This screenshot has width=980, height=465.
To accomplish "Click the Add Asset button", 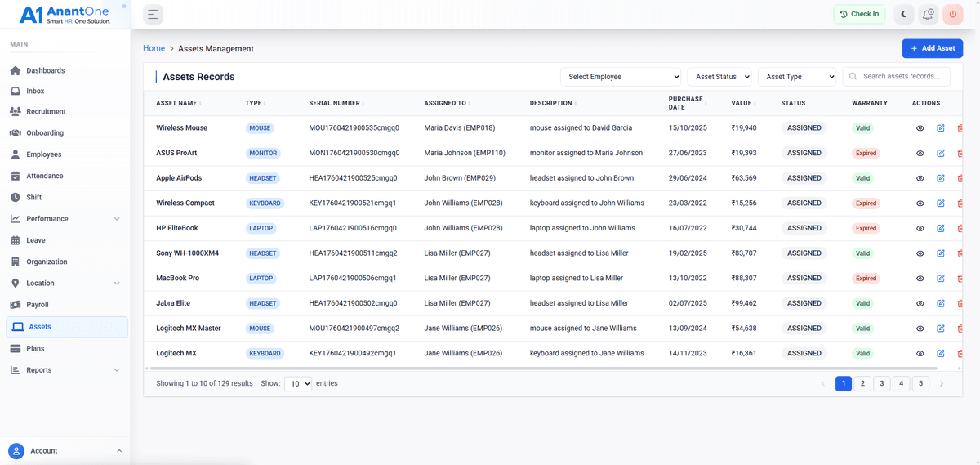I will (x=932, y=48).
